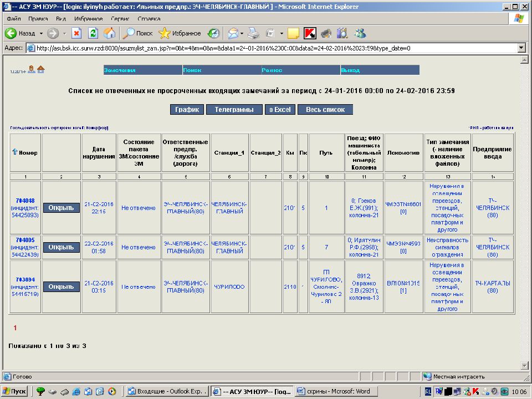This screenshot has width=532, height=399.
Task: Open record number link 703894
Action: (25, 279)
